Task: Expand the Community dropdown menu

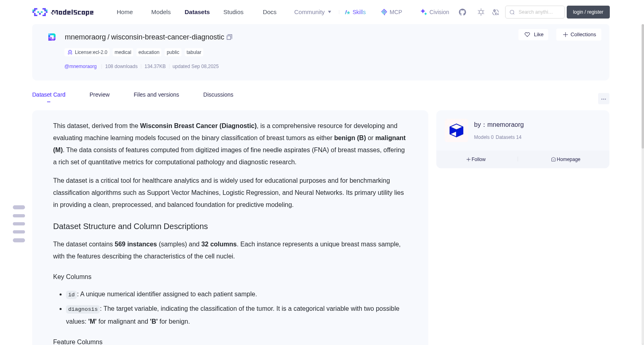Action: click(x=313, y=12)
